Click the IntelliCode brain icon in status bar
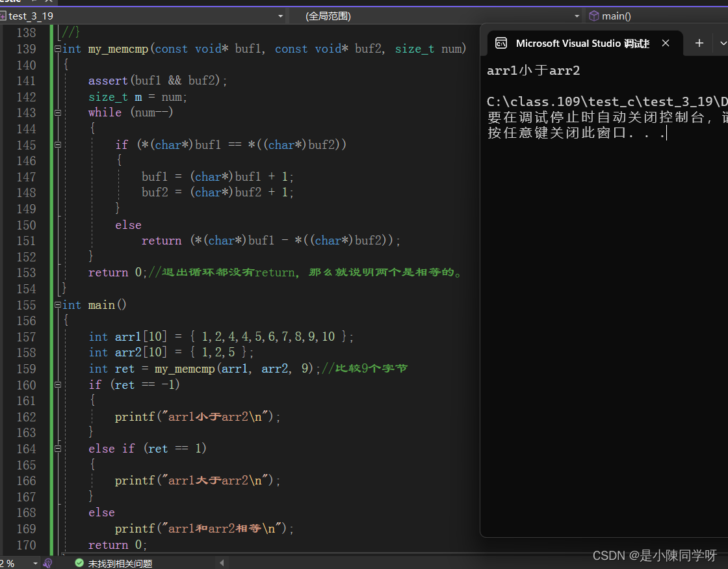 [x=47, y=563]
